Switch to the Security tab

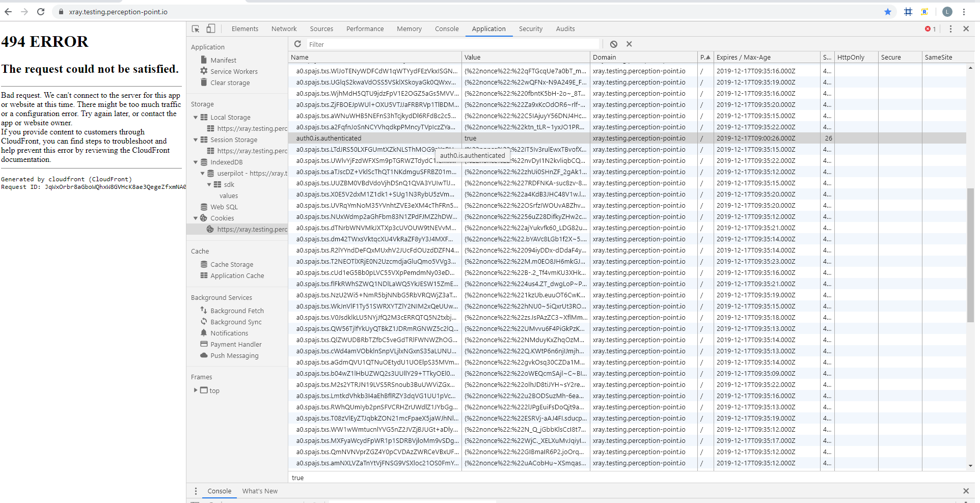pyautogui.click(x=531, y=29)
